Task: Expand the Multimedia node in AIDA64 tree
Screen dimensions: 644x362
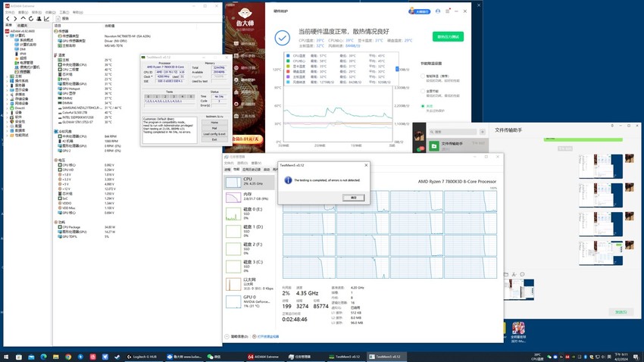Action: pyautogui.click(x=7, y=95)
